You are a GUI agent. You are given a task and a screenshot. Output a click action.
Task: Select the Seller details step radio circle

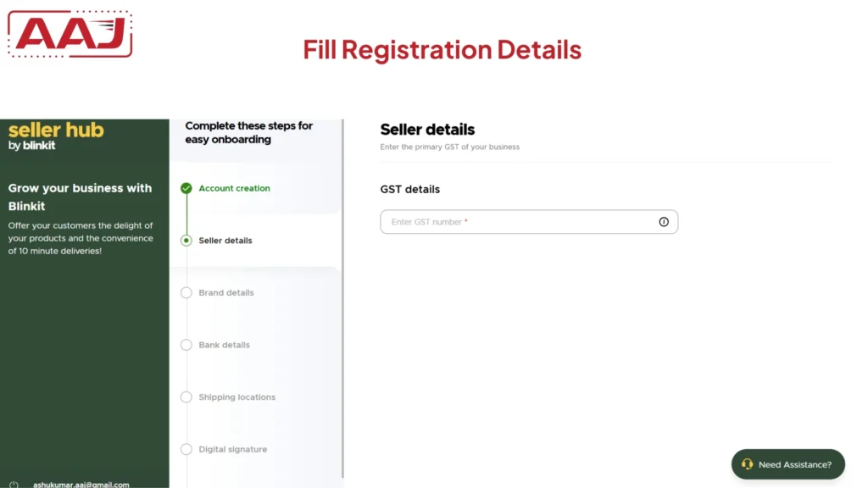[x=186, y=241]
